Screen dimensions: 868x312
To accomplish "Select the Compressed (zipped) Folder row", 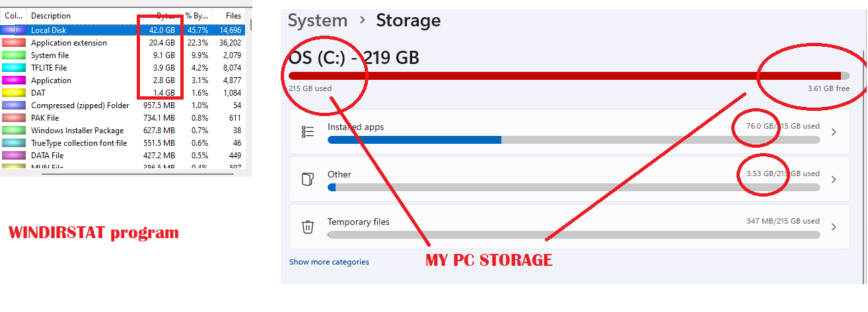I will [80, 106].
